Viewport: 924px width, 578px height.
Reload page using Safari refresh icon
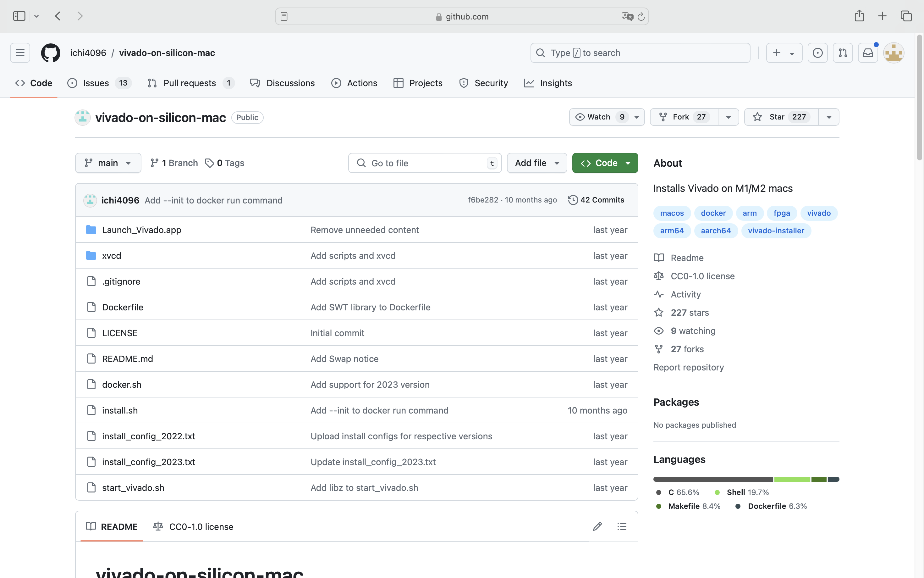click(641, 16)
